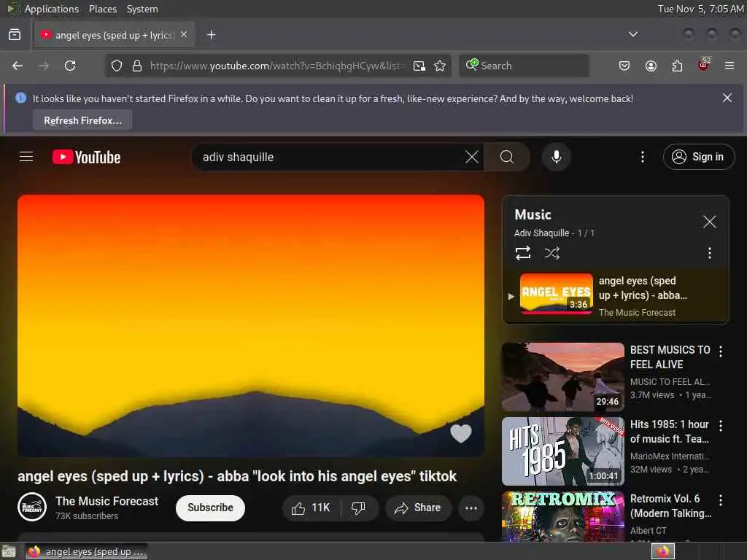This screenshot has height=560, width=747.
Task: Open the RETROMIX thumbnail
Action: [562, 517]
